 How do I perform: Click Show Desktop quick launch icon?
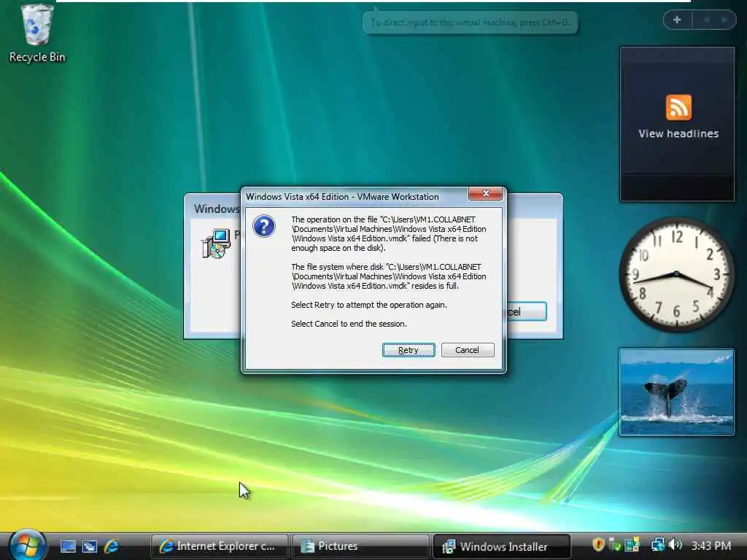coord(68,546)
